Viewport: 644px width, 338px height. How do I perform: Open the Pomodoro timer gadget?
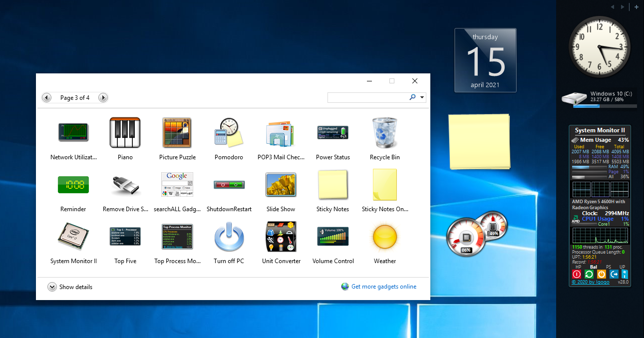pyautogui.click(x=229, y=133)
